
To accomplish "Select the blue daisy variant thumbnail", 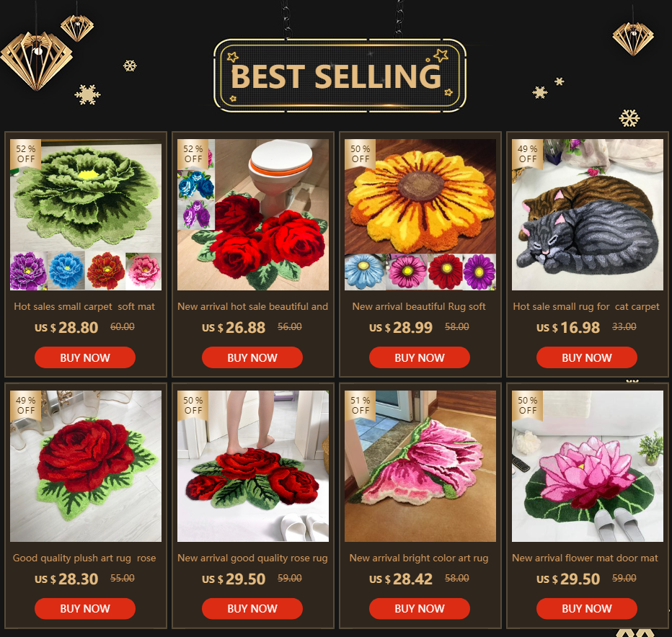I will [x=364, y=272].
